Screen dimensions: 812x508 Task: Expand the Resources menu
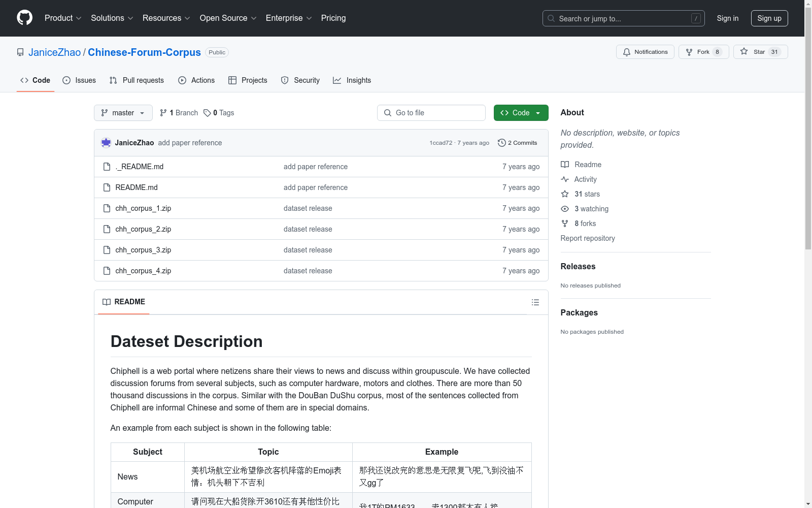tap(166, 18)
